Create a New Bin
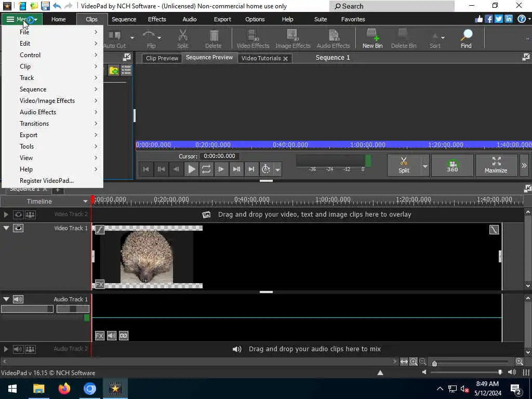532x399 pixels. (372, 39)
